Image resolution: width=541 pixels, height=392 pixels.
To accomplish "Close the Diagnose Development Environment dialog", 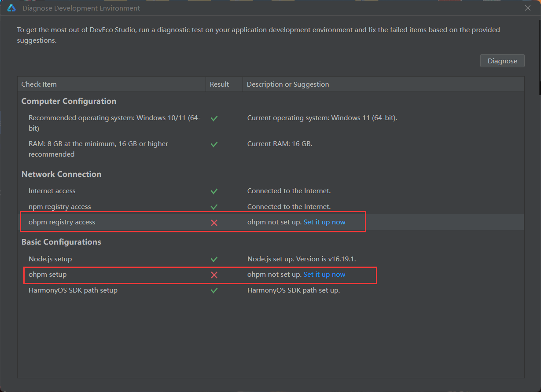I will coord(528,8).
